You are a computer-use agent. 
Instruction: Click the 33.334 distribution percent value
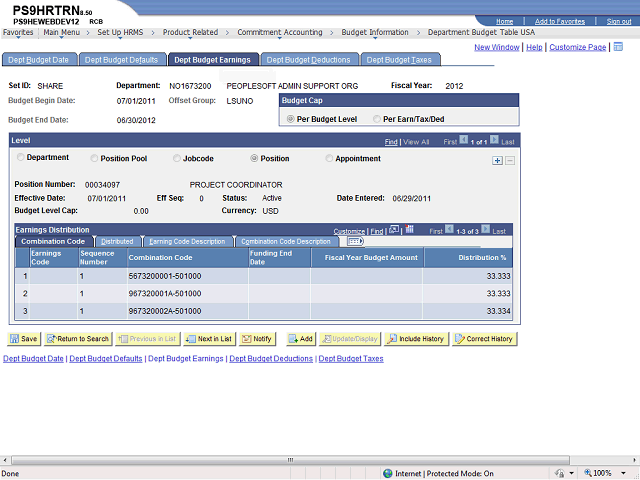(498, 311)
